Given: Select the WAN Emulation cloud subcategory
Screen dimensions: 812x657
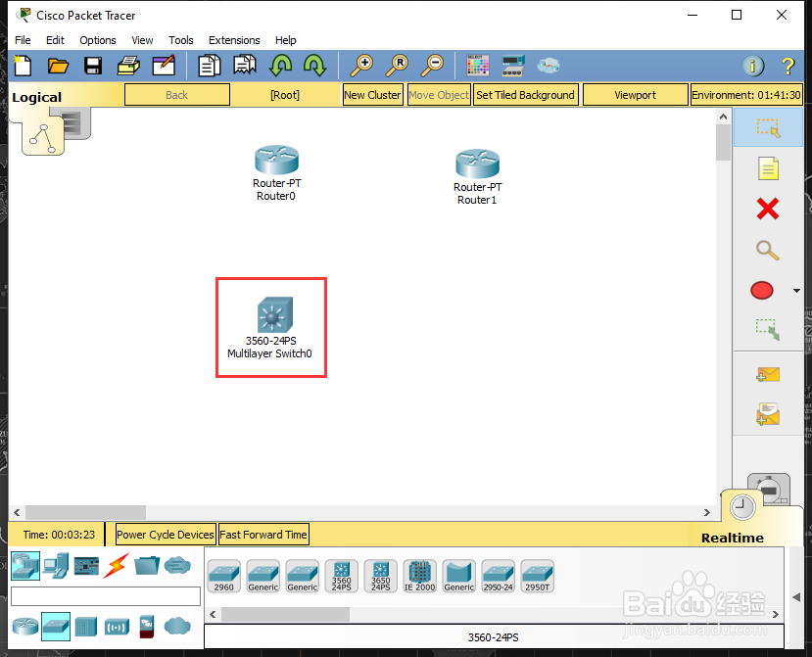Looking at the screenshot, I should coord(177,626).
